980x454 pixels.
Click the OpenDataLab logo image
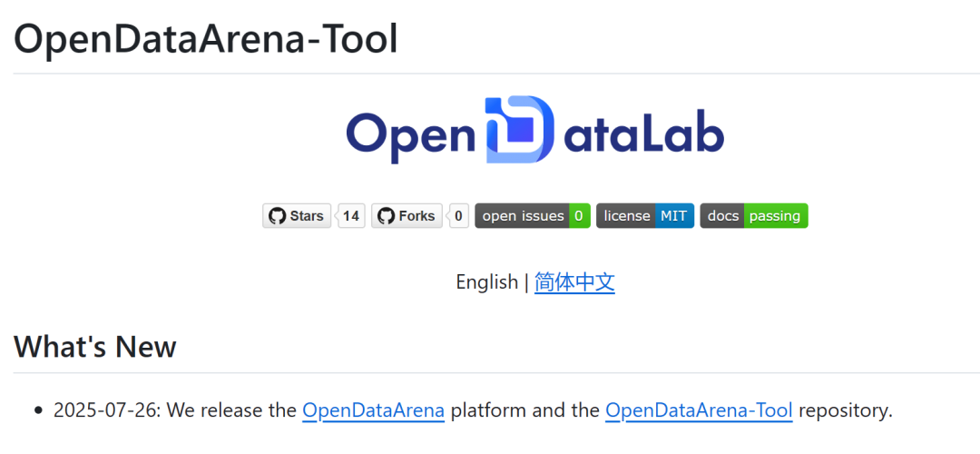coord(535,130)
